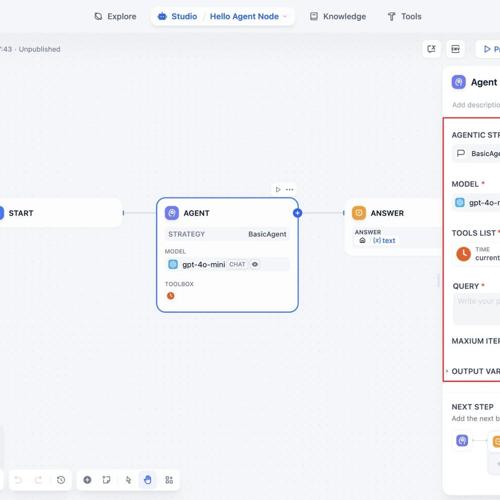Screen dimensions: 500x500
Task: Activate the hand pan mode tool
Action: pos(148,480)
